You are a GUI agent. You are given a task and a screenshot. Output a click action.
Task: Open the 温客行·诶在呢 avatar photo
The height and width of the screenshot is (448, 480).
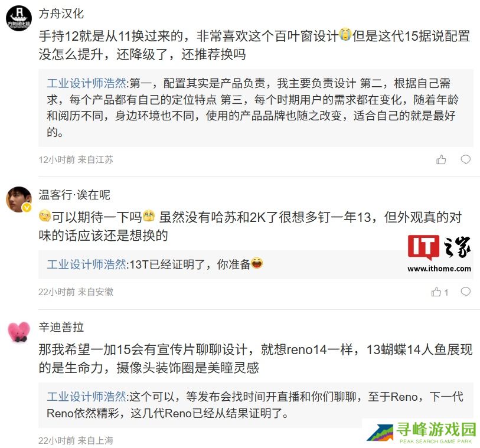19,200
